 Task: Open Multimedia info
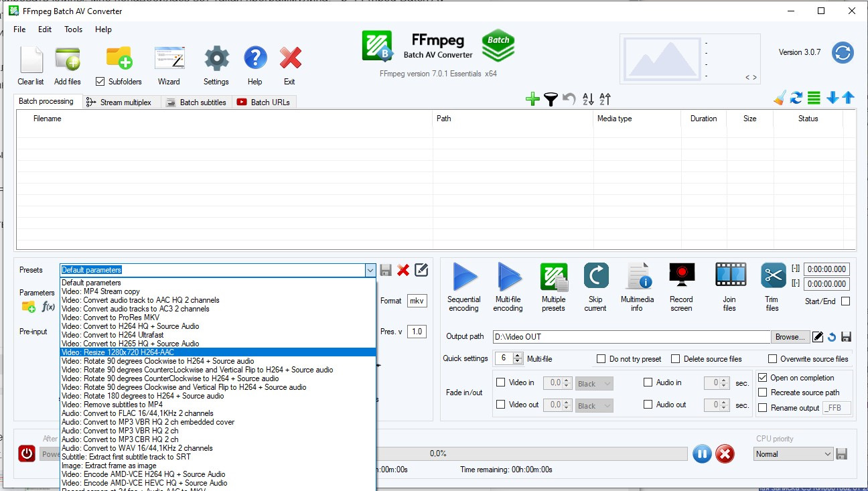point(637,277)
